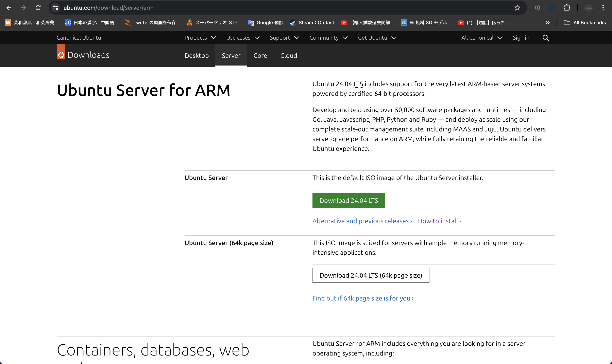Bookmark this page with the star icon

pos(517,8)
